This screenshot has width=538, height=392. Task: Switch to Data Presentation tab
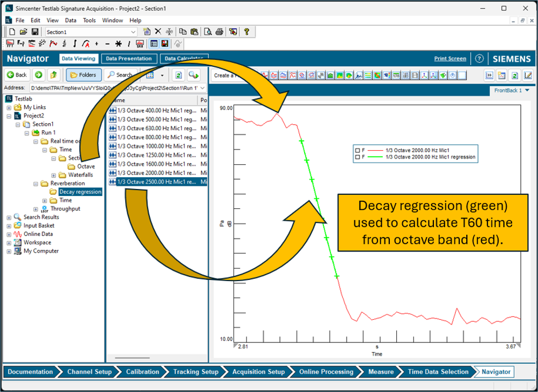(129, 59)
